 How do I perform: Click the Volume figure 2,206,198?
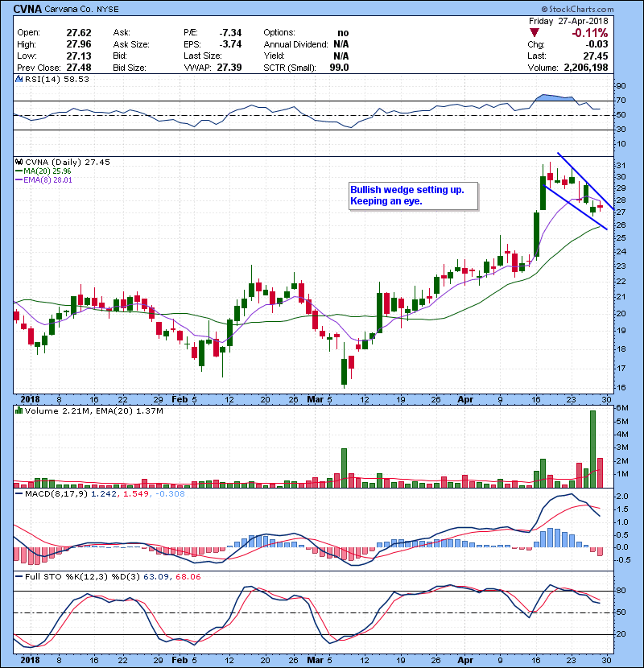[x=586, y=68]
